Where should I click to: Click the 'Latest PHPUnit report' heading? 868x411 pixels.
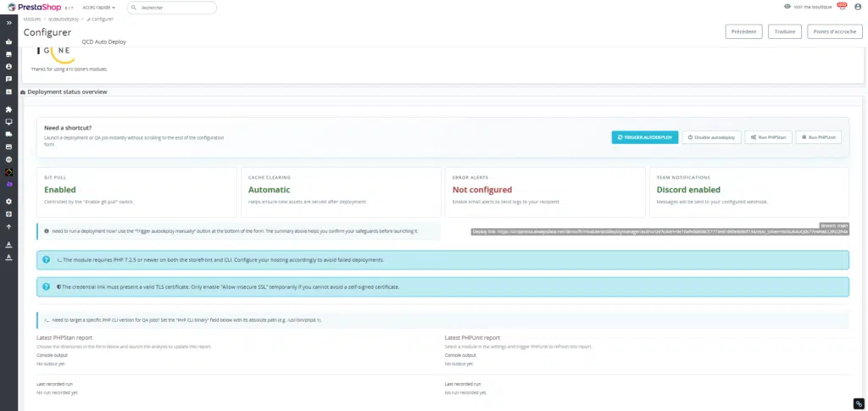(472, 337)
